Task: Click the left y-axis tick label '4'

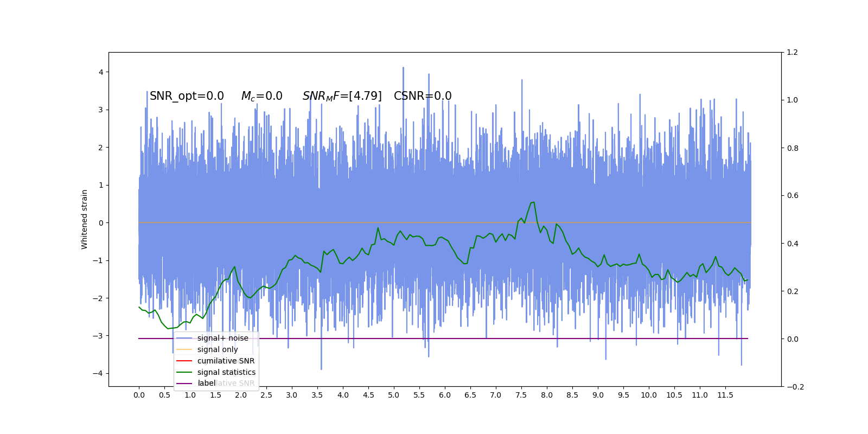Action: click(x=101, y=72)
